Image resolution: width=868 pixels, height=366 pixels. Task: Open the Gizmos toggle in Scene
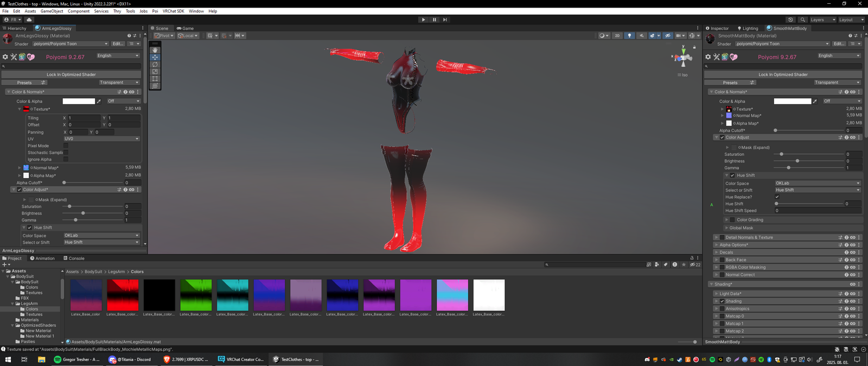click(693, 36)
